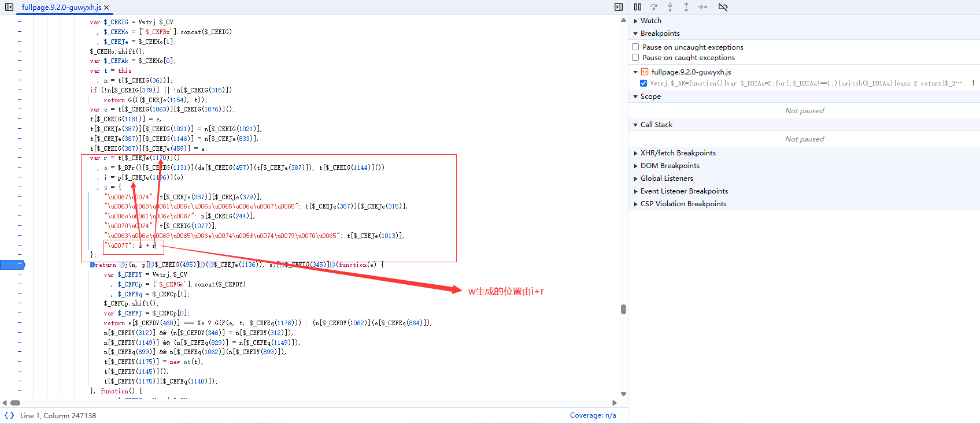Click the code editor scroll-left arrow
Screen dimensions: 980x424
click(x=5, y=403)
